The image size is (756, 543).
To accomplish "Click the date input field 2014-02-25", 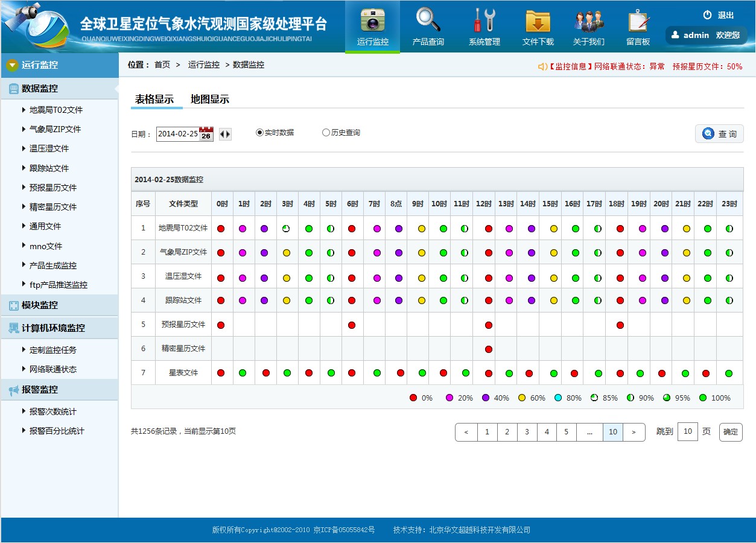I will pyautogui.click(x=177, y=134).
